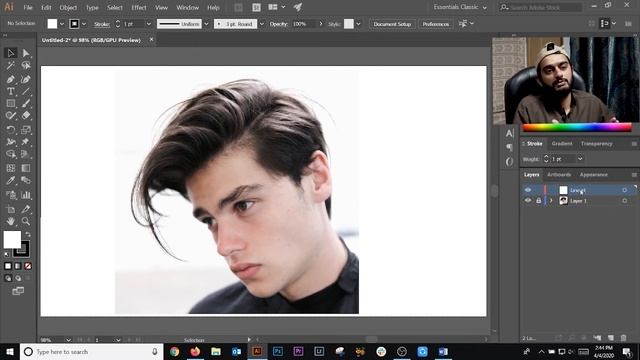Viewport: 640px width, 360px height.
Task: Open Weight dropdown in Stroke panel
Action: coord(580,159)
